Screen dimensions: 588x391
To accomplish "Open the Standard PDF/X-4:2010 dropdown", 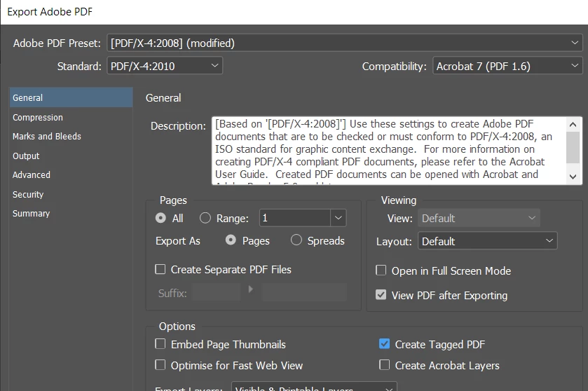I will [x=165, y=66].
